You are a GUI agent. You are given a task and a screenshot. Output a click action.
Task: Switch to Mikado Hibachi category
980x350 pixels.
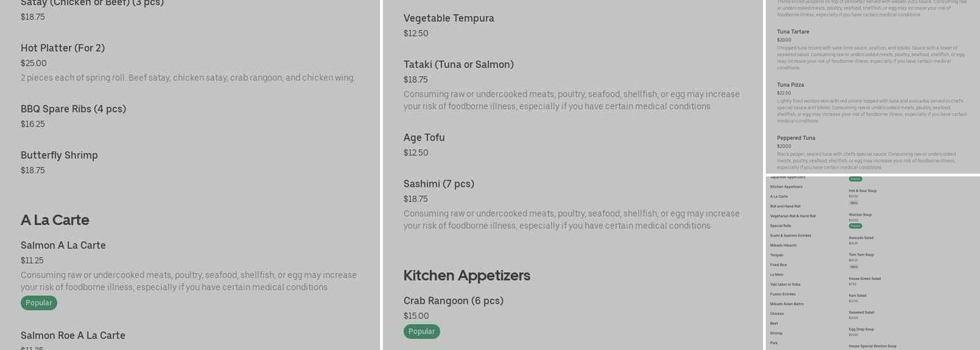(x=783, y=246)
